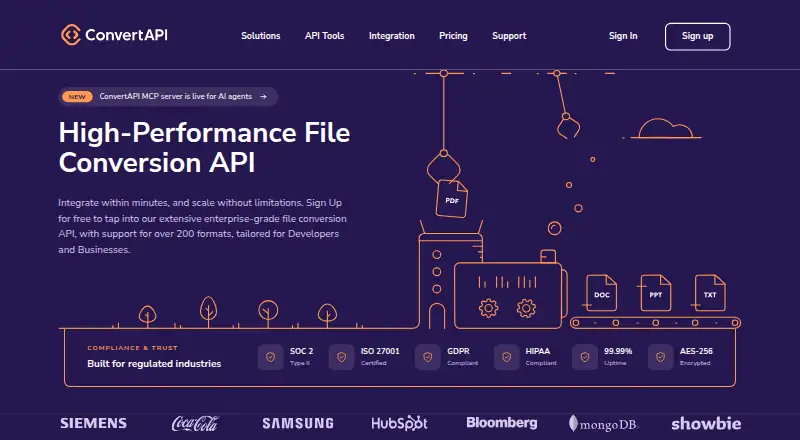Click the left gear icon on machine

click(x=488, y=308)
